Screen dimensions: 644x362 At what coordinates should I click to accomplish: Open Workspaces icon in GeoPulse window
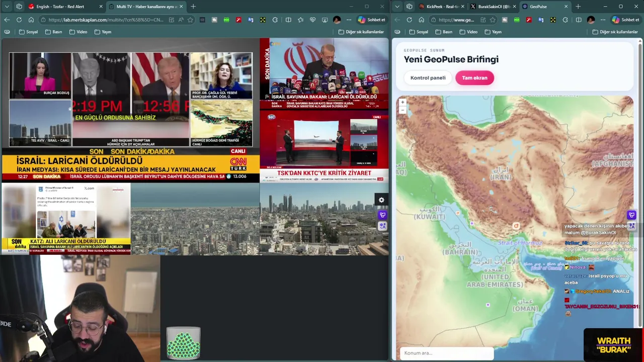pos(410,7)
